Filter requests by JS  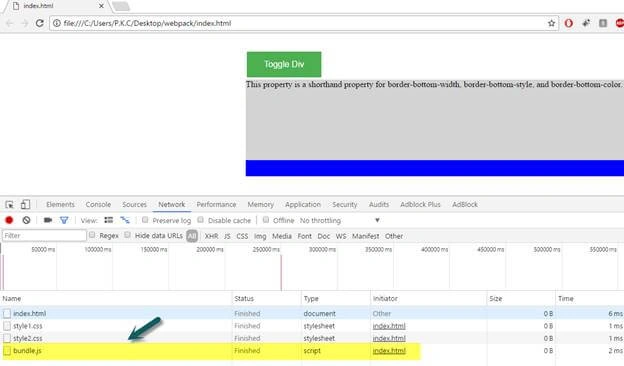pyautogui.click(x=227, y=236)
